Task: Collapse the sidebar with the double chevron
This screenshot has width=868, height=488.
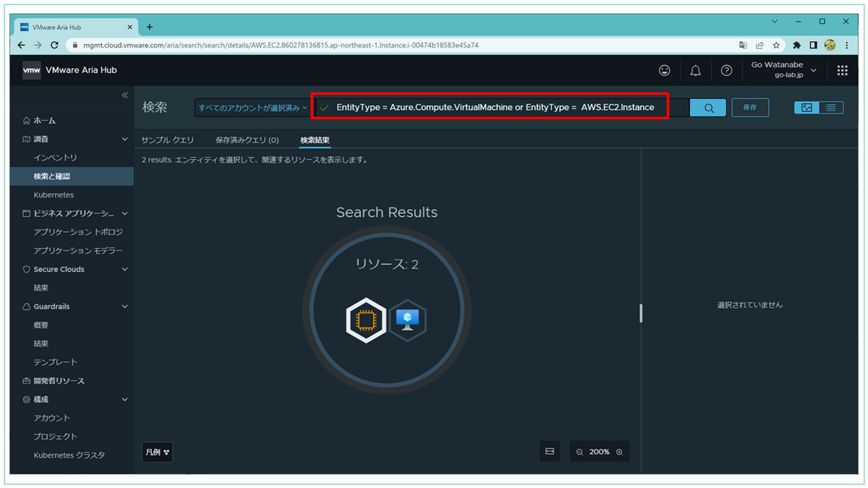Action: coord(124,95)
